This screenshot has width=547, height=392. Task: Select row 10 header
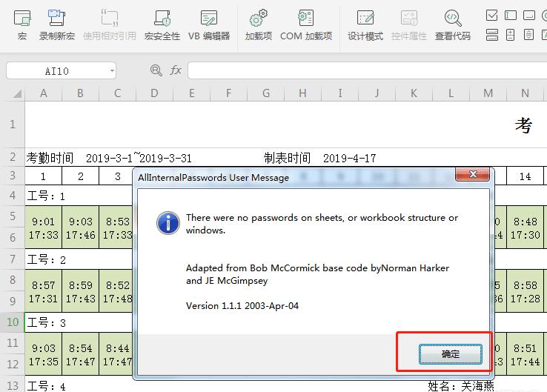(x=13, y=322)
